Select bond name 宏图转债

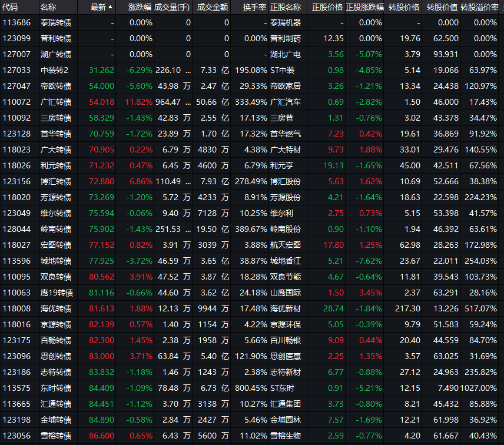[56, 245]
